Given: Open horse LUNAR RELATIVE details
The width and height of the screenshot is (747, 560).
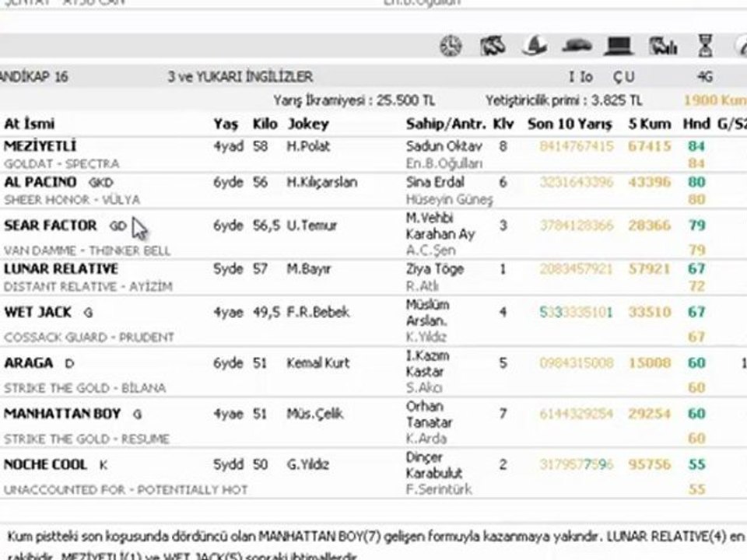Looking at the screenshot, I should (61, 268).
